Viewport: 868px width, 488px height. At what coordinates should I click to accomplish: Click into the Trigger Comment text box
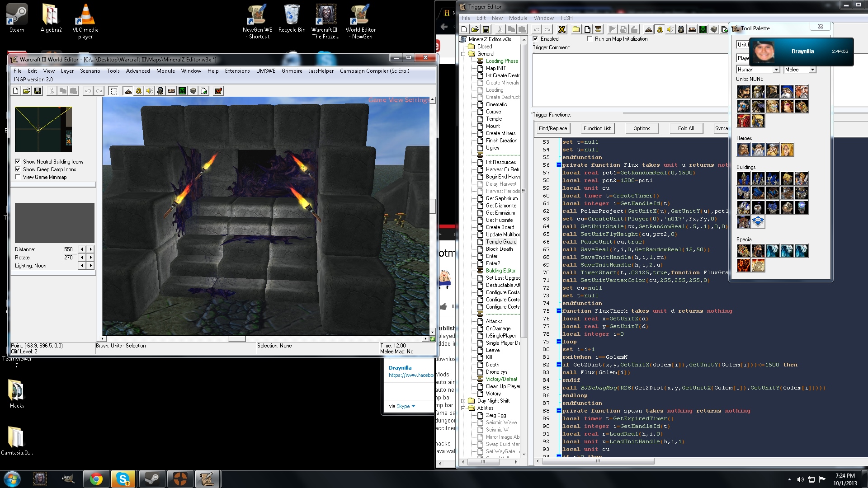click(x=630, y=80)
